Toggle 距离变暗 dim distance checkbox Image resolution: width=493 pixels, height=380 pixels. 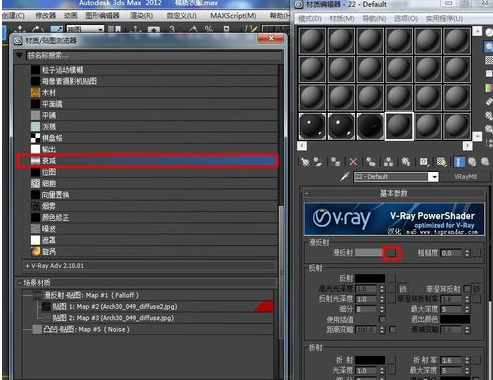[393, 329]
